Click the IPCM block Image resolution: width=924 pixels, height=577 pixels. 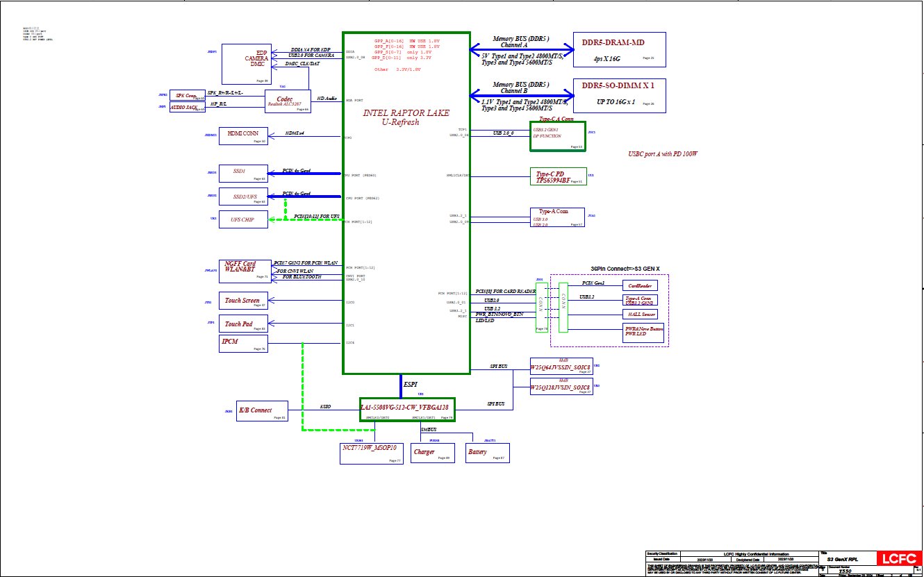pos(243,343)
